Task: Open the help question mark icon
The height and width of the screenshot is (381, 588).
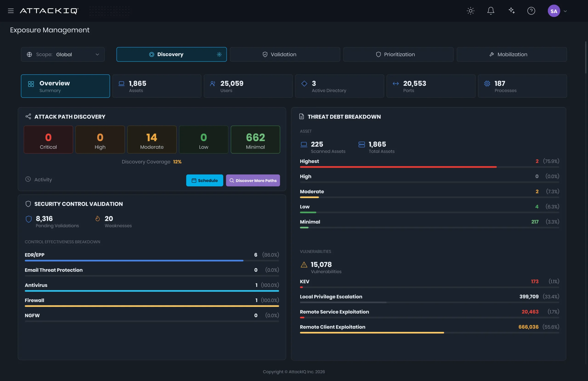Action: coord(531,11)
